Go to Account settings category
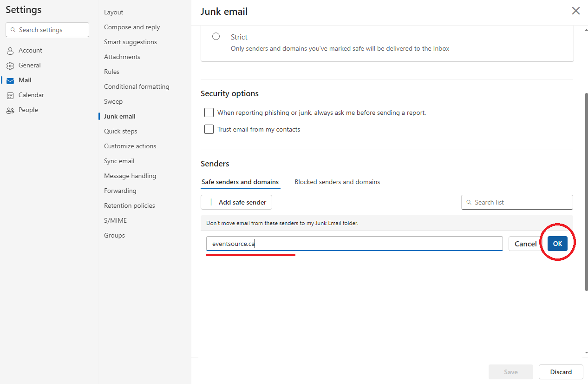This screenshot has height=384, width=588. tap(30, 50)
